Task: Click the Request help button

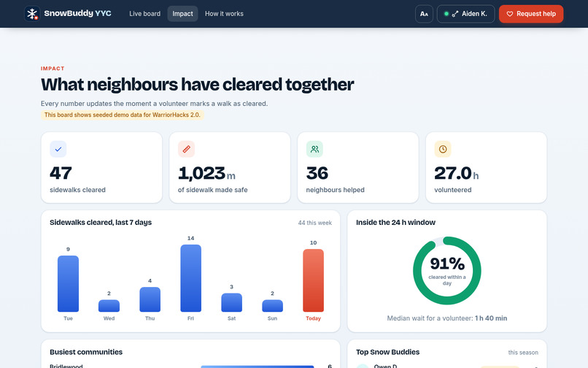Action: click(531, 14)
